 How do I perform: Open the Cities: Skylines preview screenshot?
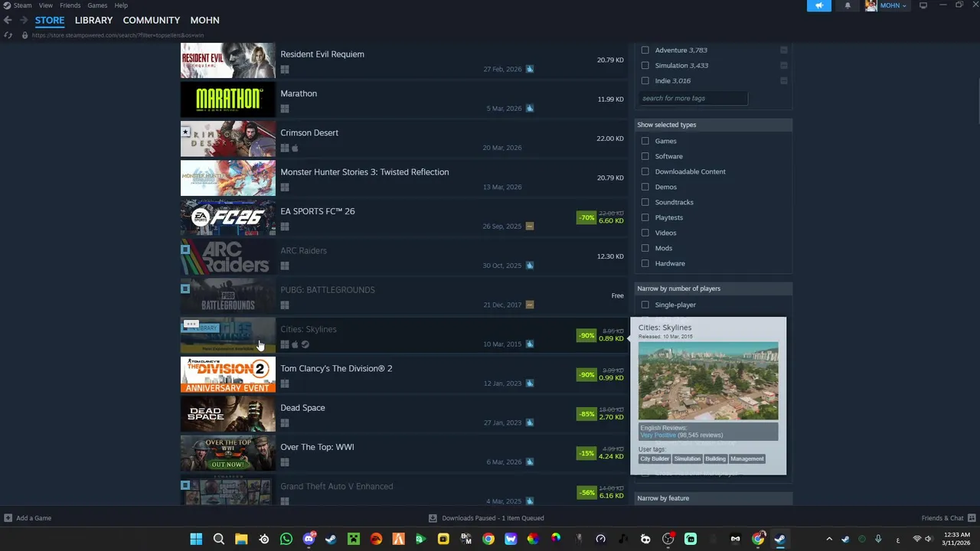[x=708, y=381]
